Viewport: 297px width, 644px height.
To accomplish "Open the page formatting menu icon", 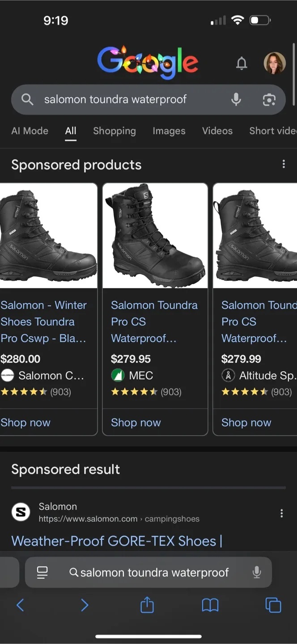I will (42, 572).
